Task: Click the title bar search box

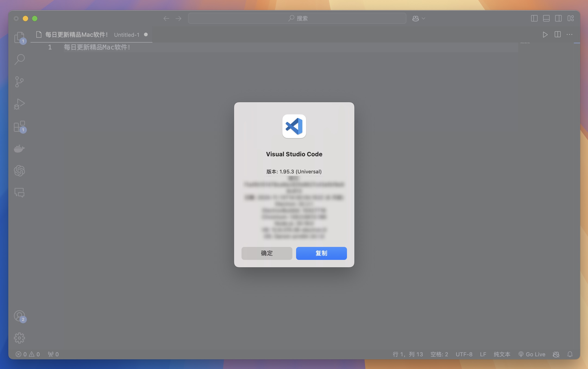Action: click(297, 18)
